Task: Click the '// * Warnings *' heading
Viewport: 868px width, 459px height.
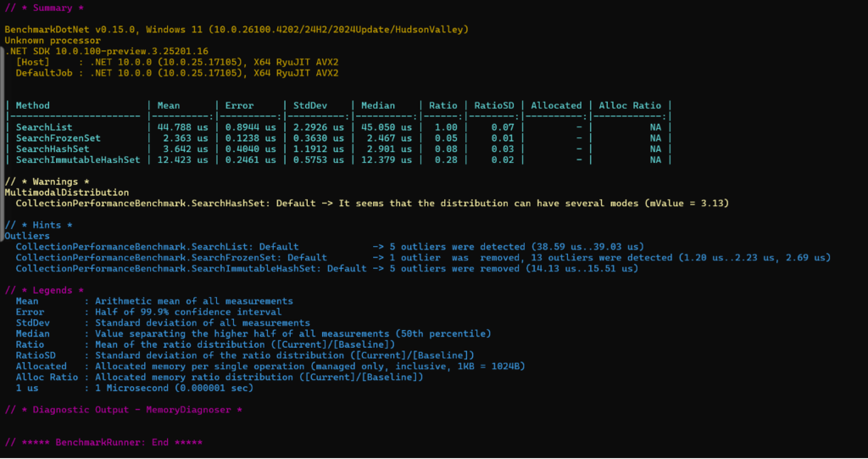Action: (47, 182)
